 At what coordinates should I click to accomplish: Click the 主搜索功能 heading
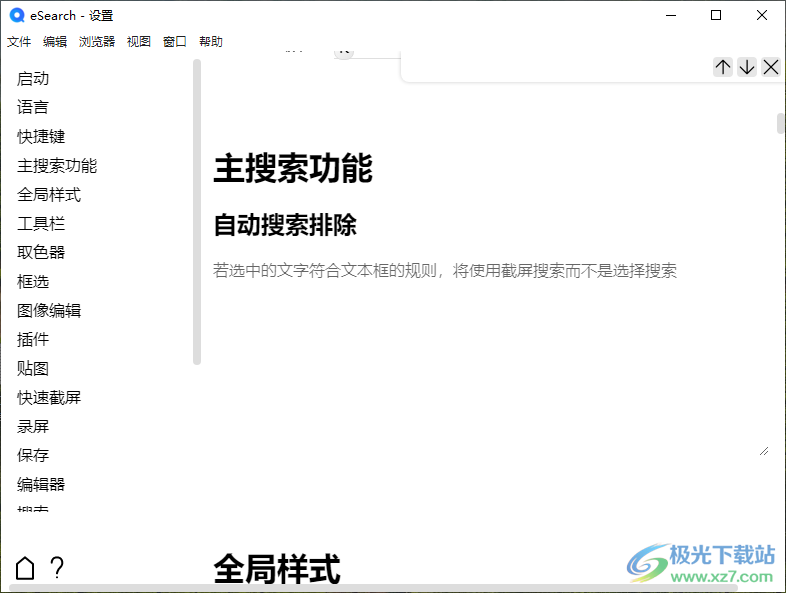pos(293,168)
